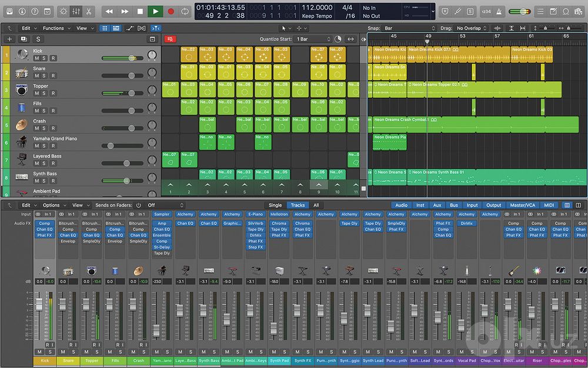This screenshot has width=588, height=368.
Task: Click the Tuner icon in the control bar
Action: [457, 12]
